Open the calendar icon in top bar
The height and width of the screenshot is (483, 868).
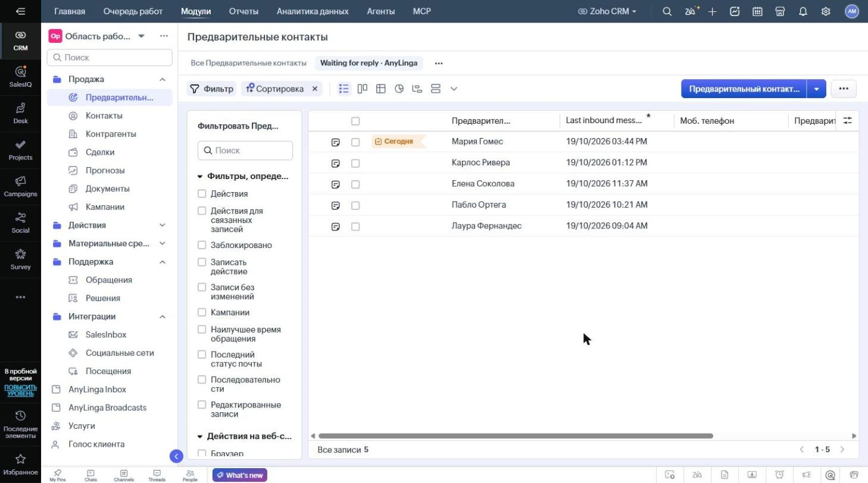(757, 11)
